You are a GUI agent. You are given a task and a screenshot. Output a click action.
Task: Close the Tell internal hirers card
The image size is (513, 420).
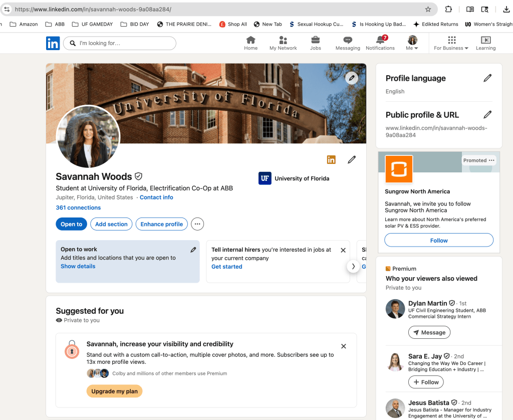[x=343, y=250]
